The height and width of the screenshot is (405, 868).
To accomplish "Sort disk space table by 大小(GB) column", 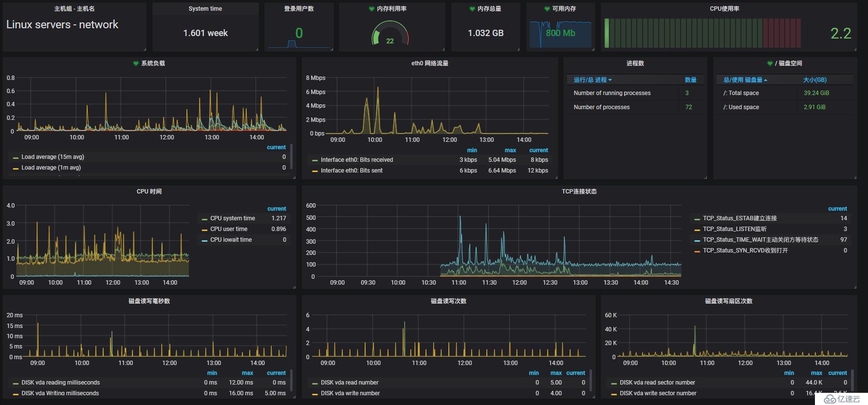I will (x=815, y=80).
